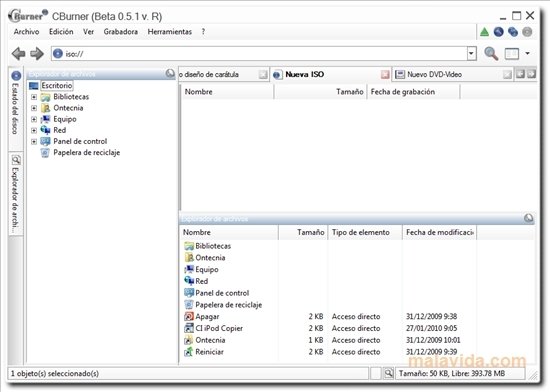Click the back navigation arrow
Image resolution: width=550 pixels, height=392 pixels.
[x=18, y=54]
